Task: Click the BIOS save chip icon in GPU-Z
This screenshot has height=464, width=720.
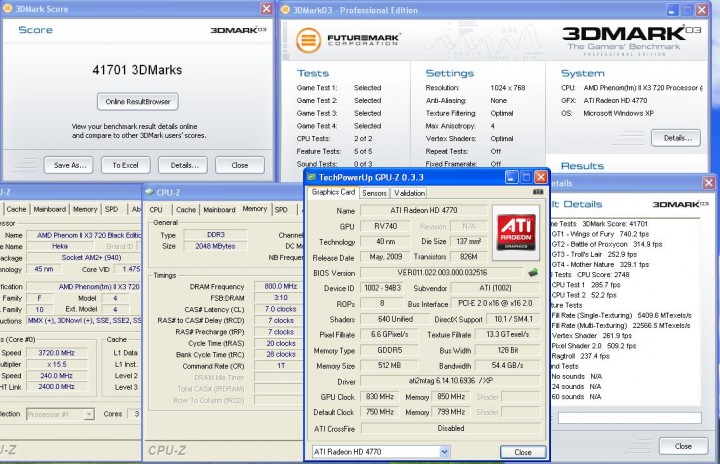Action: click(x=533, y=273)
